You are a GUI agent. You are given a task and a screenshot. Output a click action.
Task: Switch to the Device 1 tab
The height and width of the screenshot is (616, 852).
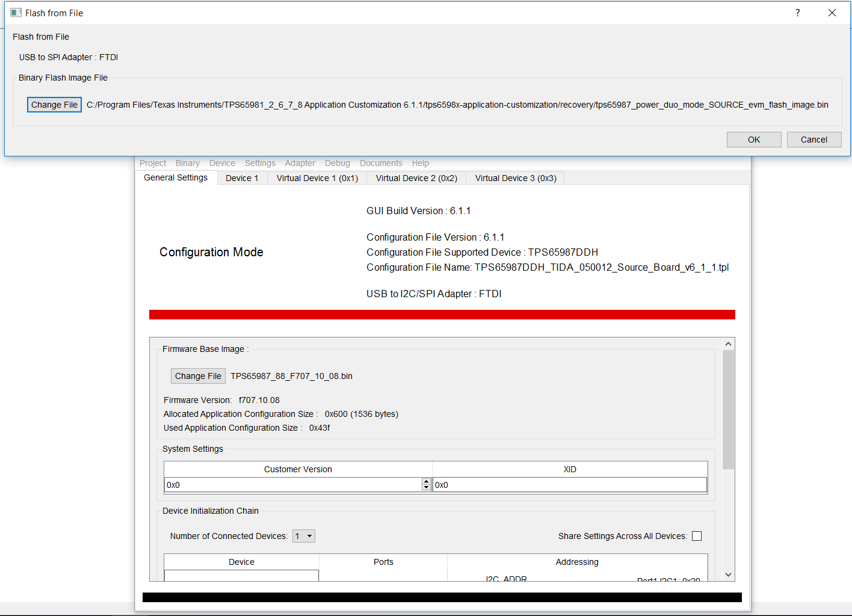pos(242,178)
